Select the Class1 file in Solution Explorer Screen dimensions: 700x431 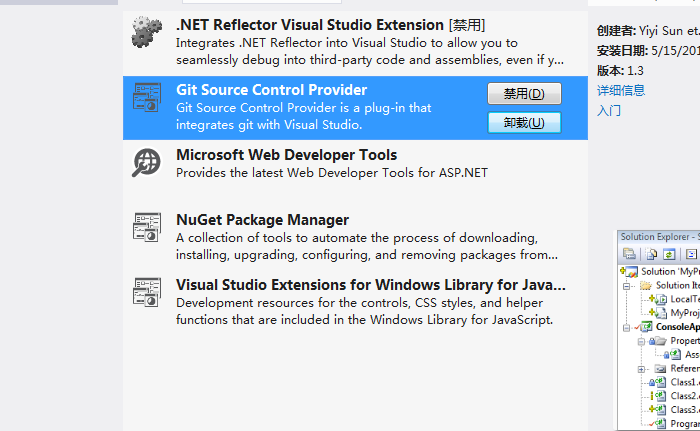coord(685,382)
